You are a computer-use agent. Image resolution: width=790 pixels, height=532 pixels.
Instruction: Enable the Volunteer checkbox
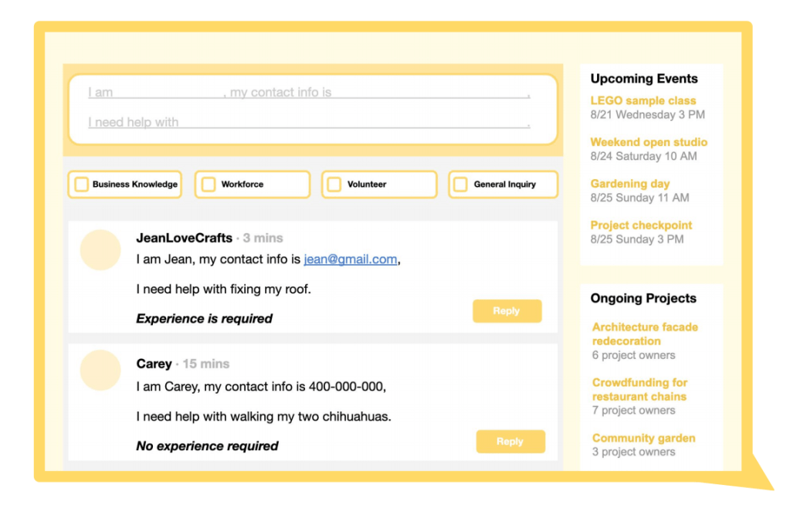[x=334, y=185]
